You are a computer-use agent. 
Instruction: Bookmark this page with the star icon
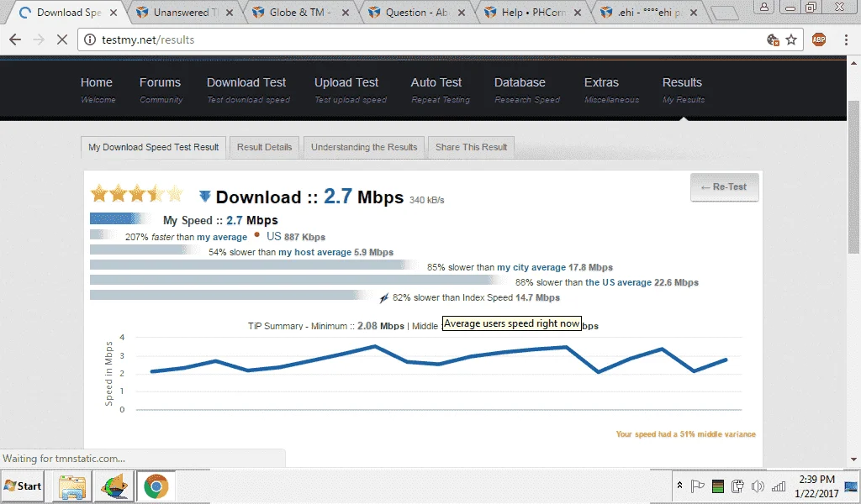tap(791, 39)
